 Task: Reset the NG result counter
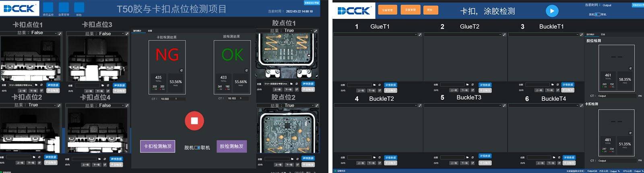pos(181,71)
